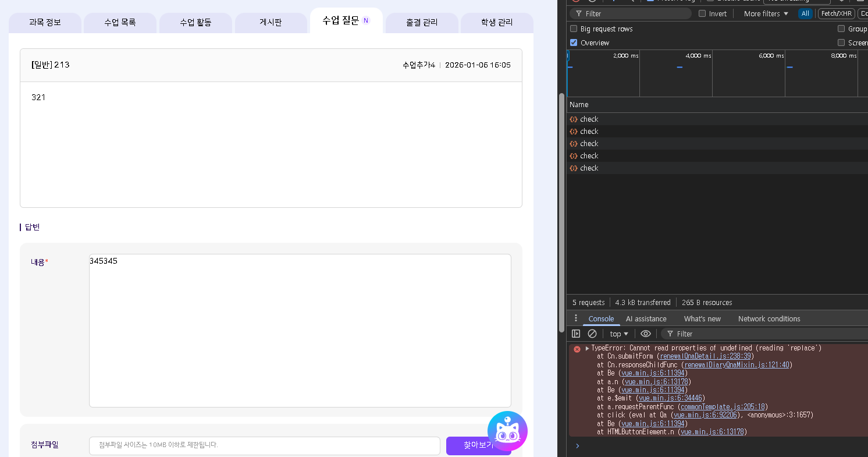The width and height of the screenshot is (868, 457).
Task: Open the cat chatbot floating icon
Action: pos(507,431)
